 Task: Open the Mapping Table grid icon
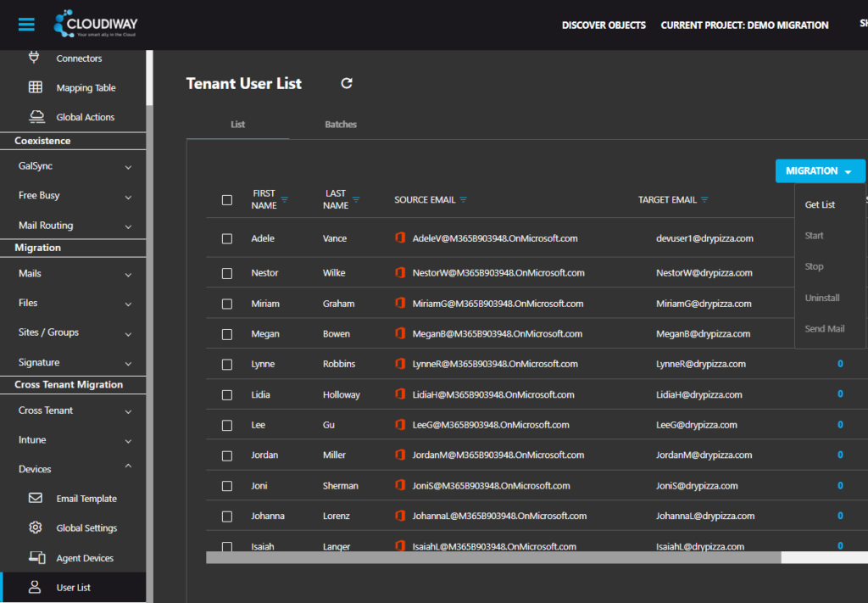(36, 87)
